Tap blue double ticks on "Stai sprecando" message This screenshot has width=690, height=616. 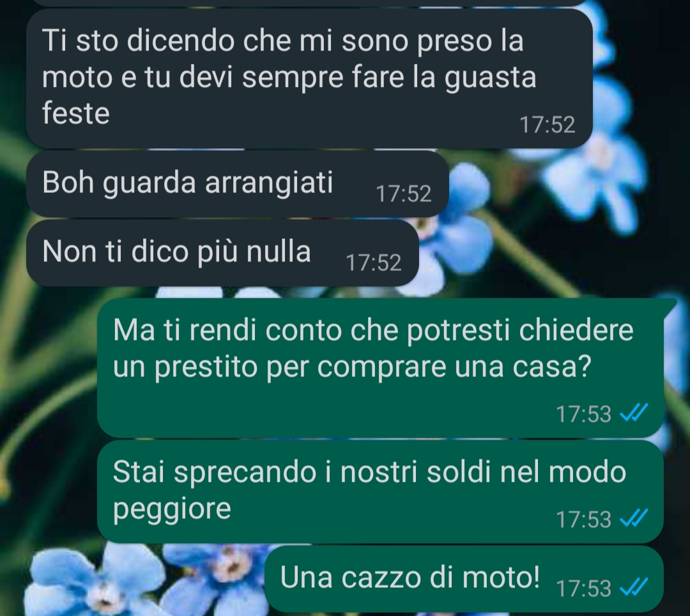pyautogui.click(x=634, y=518)
